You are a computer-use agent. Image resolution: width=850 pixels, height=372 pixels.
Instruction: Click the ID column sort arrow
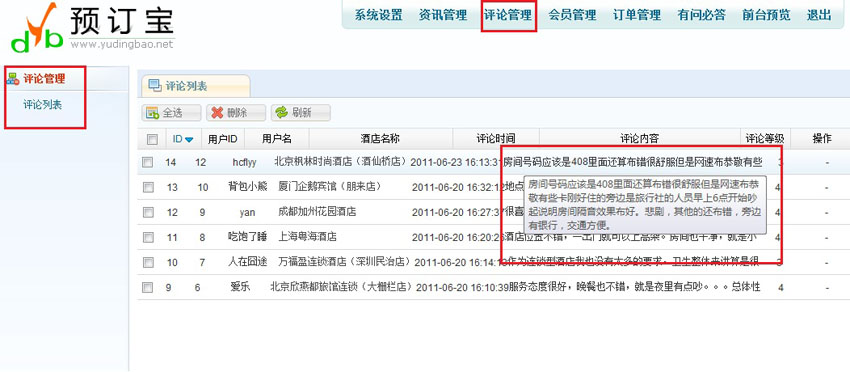[189, 140]
